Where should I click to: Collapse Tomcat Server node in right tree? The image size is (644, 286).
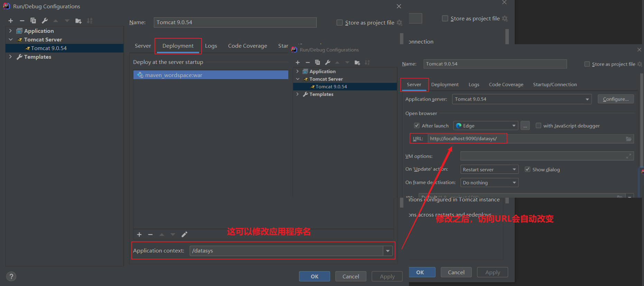298,79
